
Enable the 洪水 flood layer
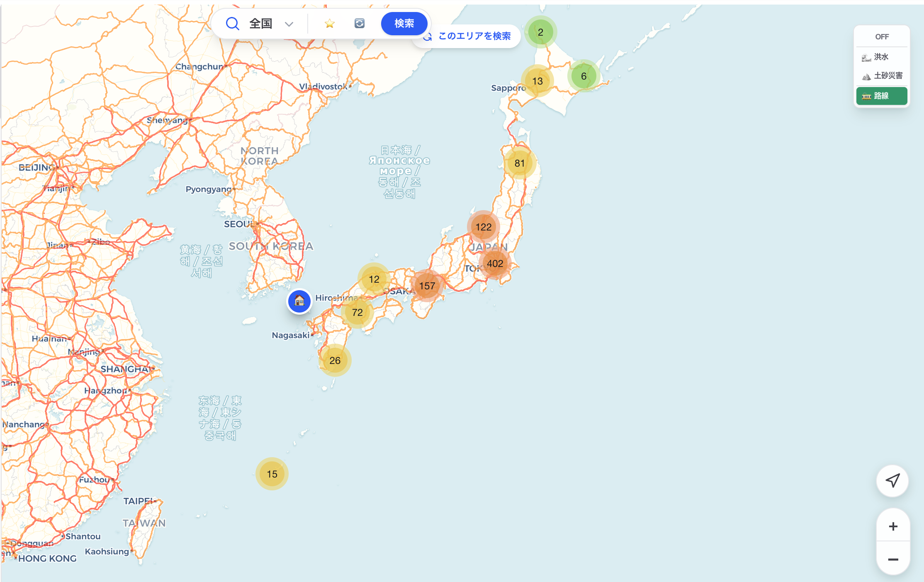tap(882, 57)
